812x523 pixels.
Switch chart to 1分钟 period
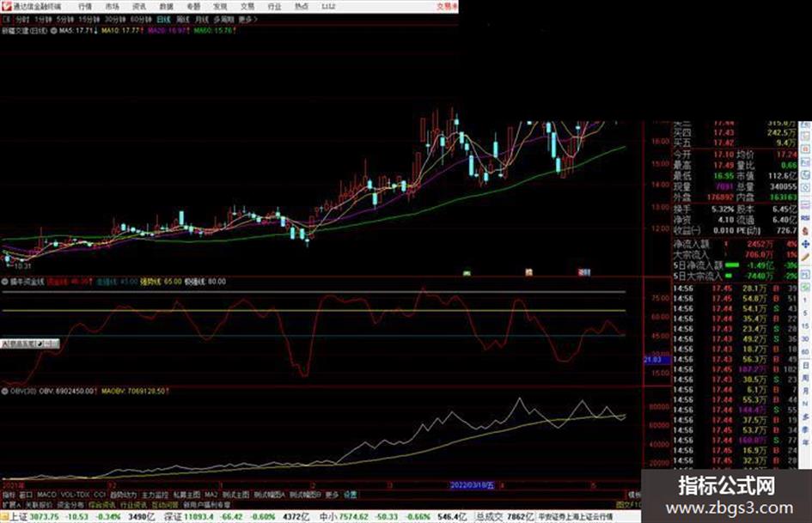[x=42, y=20]
